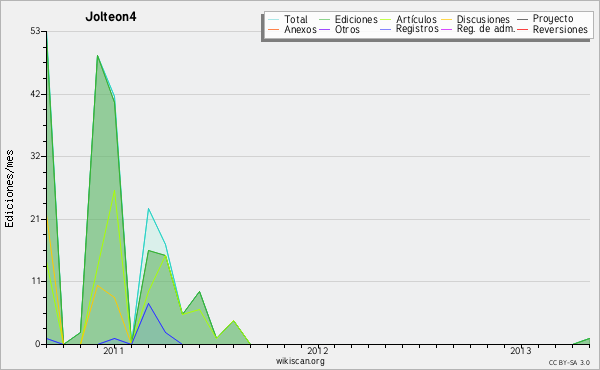Select the Proyecto legend entry
Screen dimensions: 600x370
click(553, 18)
